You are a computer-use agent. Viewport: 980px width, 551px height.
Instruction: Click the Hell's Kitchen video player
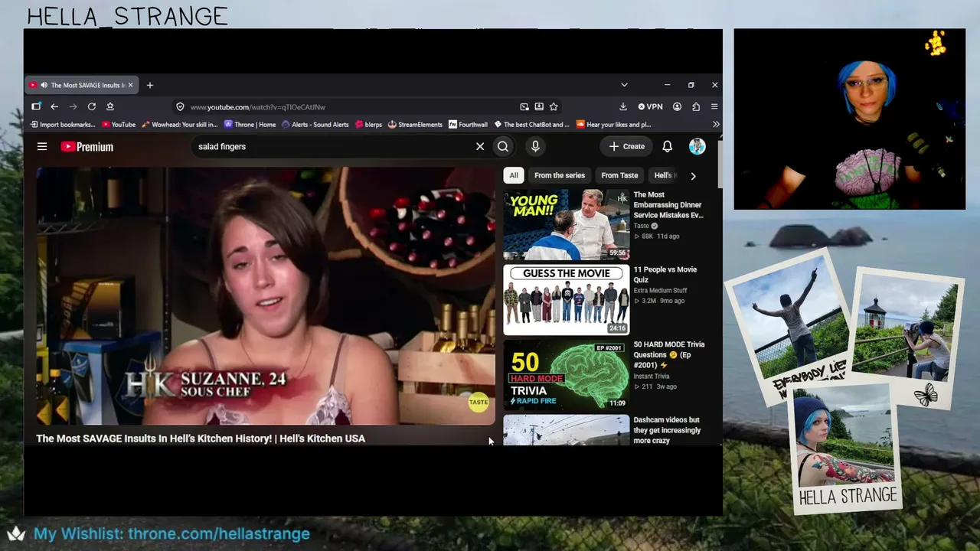tap(266, 295)
